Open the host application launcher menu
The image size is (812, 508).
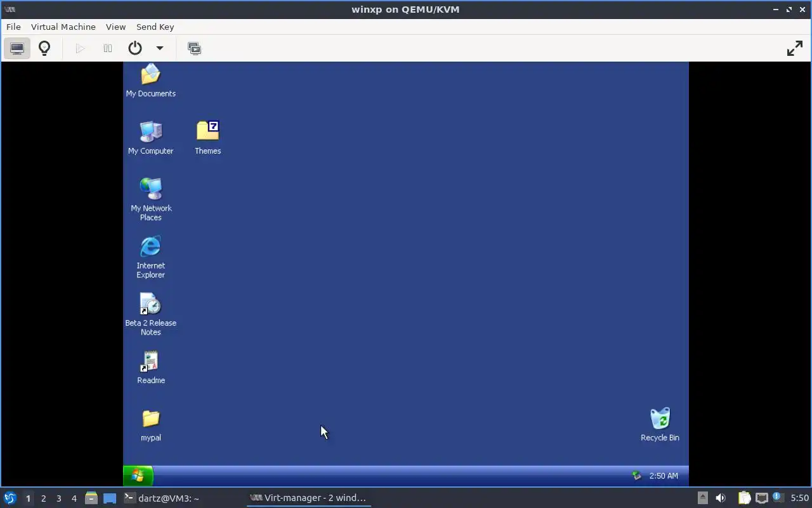tap(10, 498)
